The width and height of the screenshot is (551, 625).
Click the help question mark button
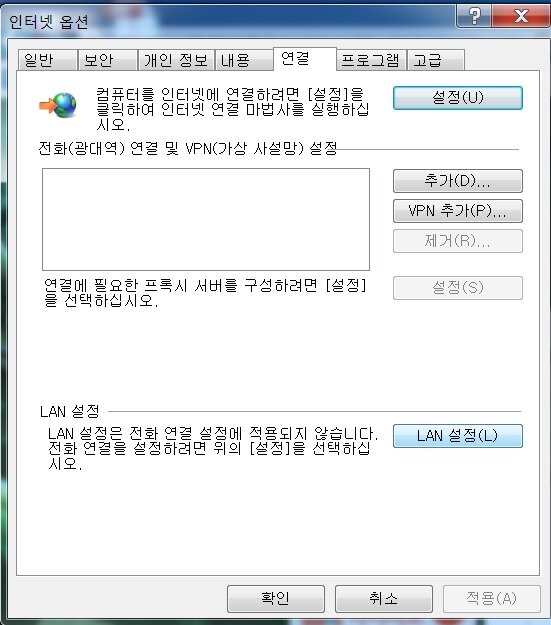474,16
